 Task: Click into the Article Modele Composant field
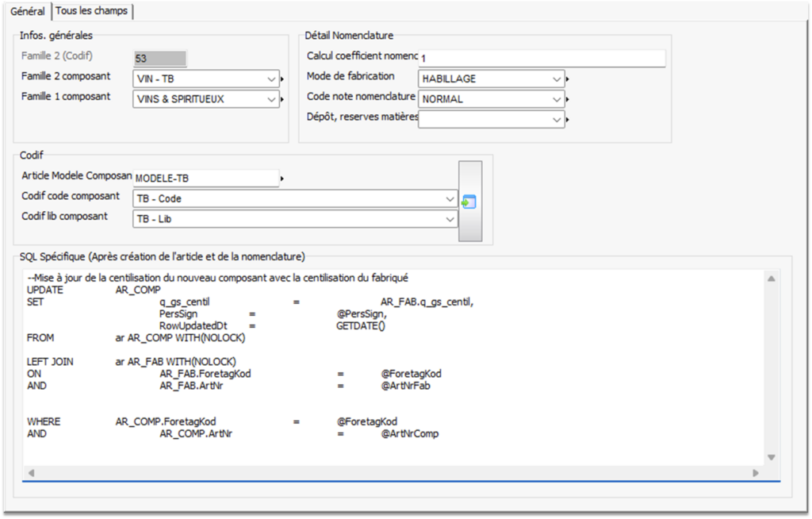206,179
